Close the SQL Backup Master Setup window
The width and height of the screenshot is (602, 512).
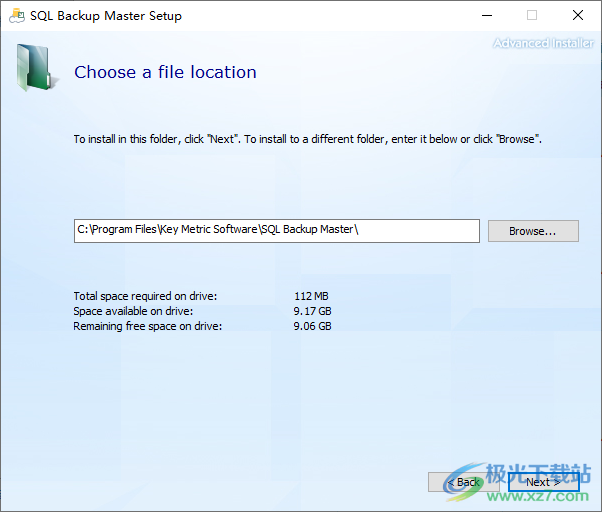(x=578, y=15)
